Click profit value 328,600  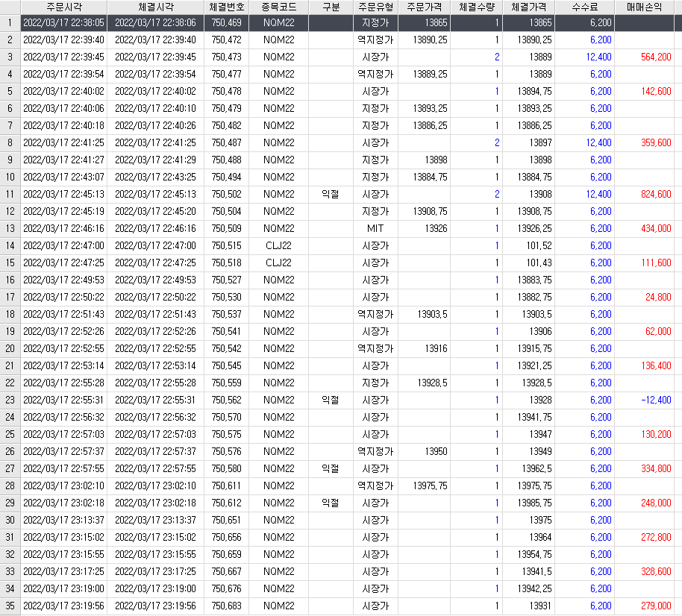656,572
